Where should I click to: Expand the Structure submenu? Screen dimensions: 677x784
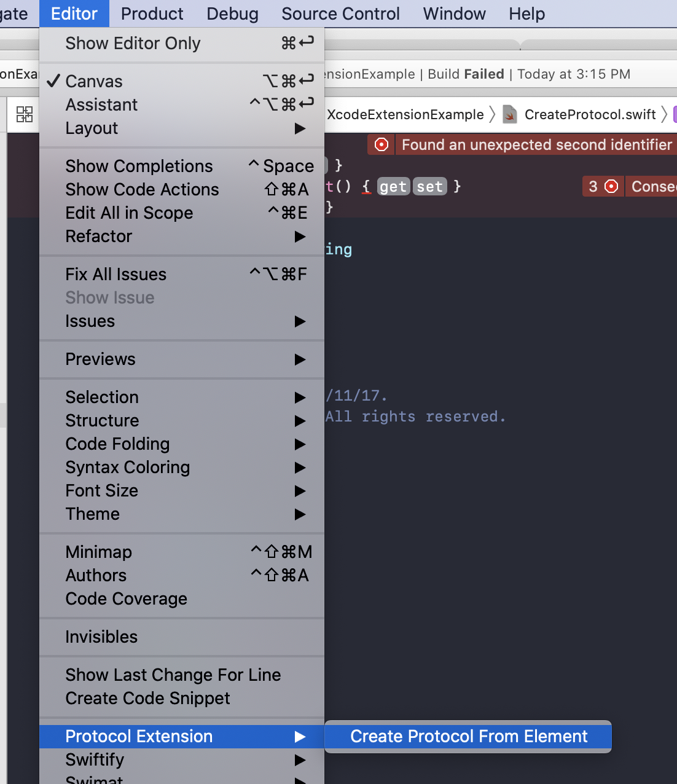pos(182,421)
